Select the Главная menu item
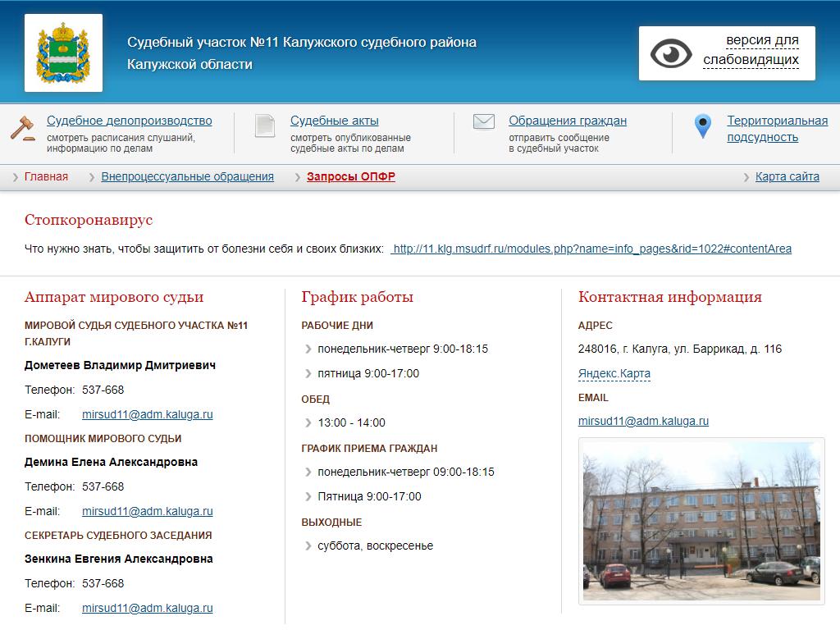 coord(46,176)
